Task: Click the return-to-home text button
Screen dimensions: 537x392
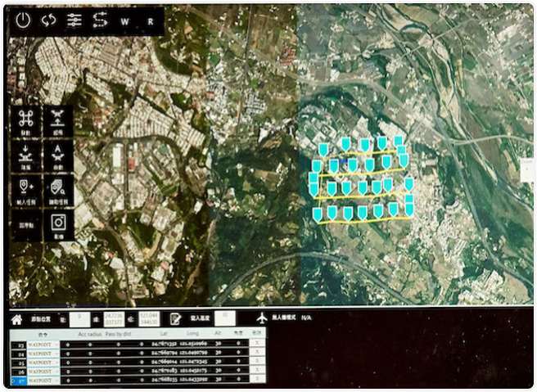Action: click(x=25, y=223)
